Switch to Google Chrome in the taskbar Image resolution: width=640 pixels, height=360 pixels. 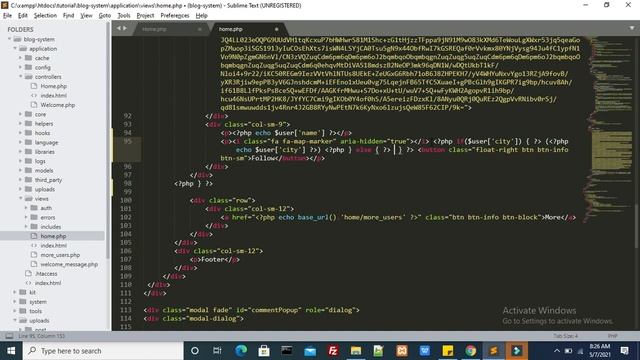(471, 351)
